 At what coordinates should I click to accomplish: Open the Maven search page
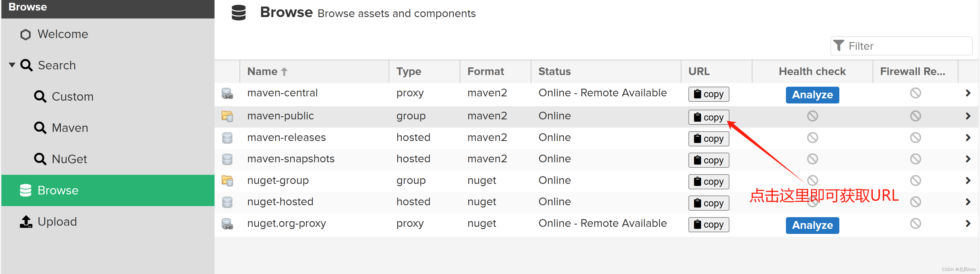(x=108, y=128)
